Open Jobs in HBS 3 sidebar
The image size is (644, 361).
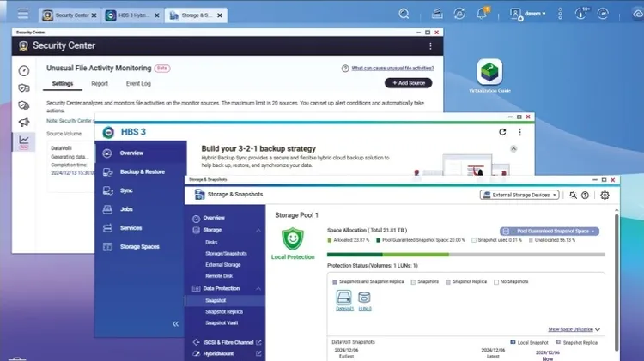141,209
